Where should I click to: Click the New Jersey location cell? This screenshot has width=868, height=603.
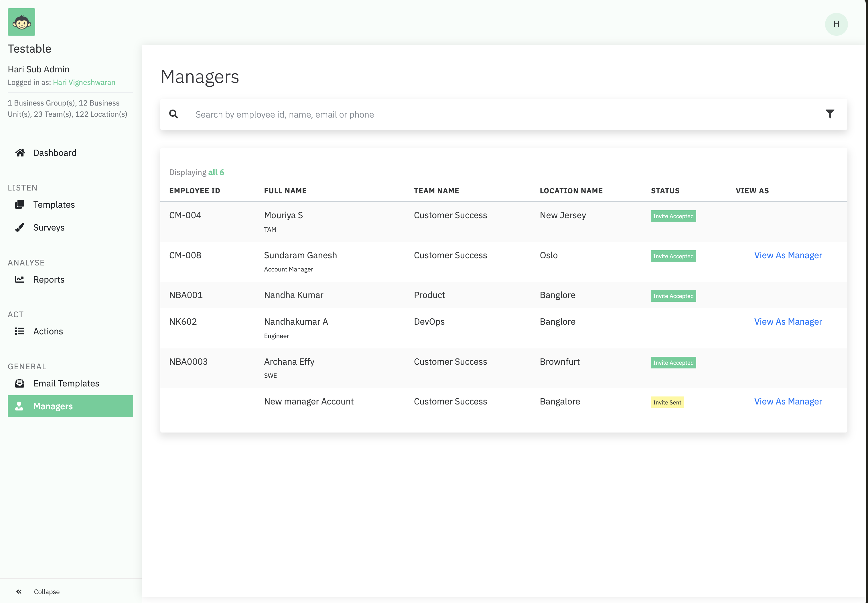[563, 215]
